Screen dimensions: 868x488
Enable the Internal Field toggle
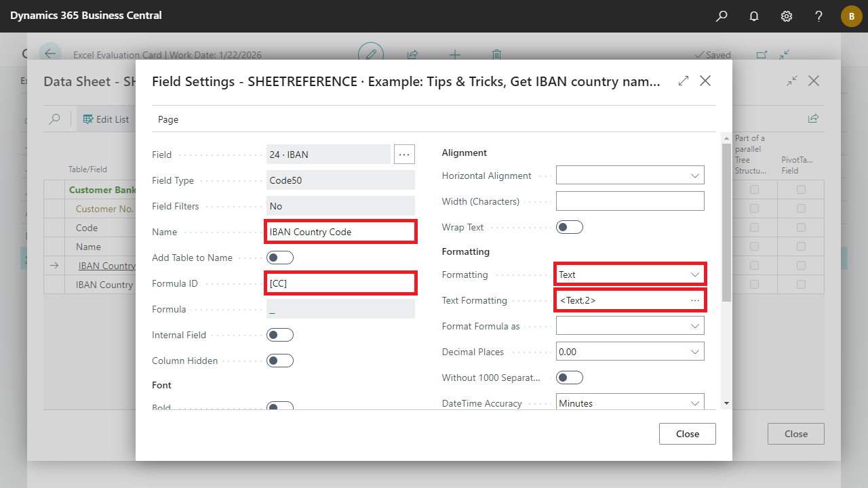pos(280,335)
